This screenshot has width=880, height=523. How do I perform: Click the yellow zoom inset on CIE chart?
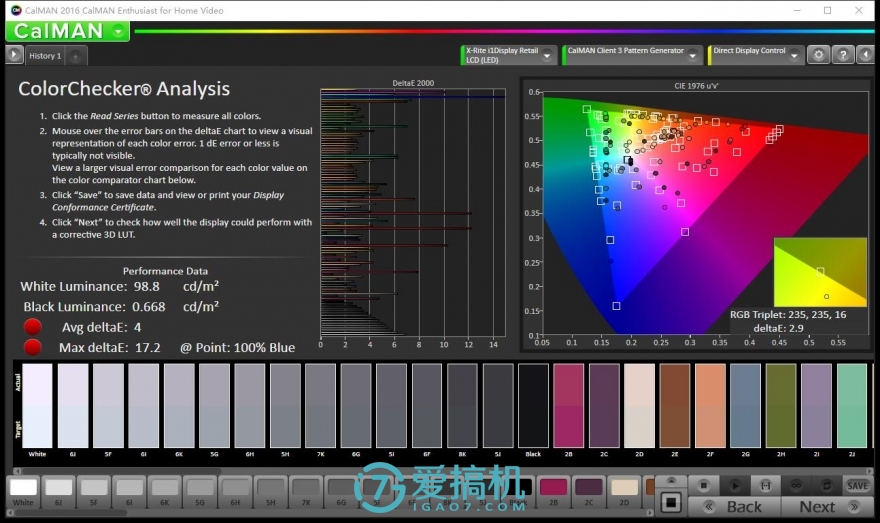pyautogui.click(x=820, y=272)
